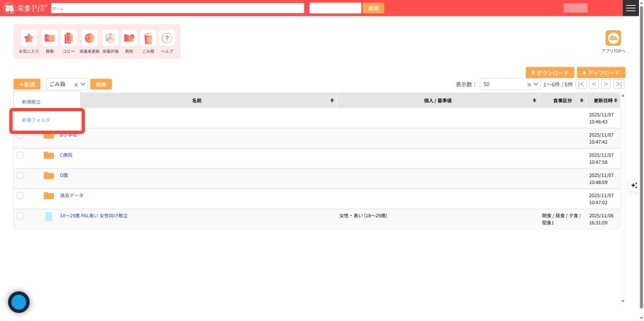The height and width of the screenshot is (321, 644).
Task: Click the お気に入り star icon
Action: (x=28, y=38)
